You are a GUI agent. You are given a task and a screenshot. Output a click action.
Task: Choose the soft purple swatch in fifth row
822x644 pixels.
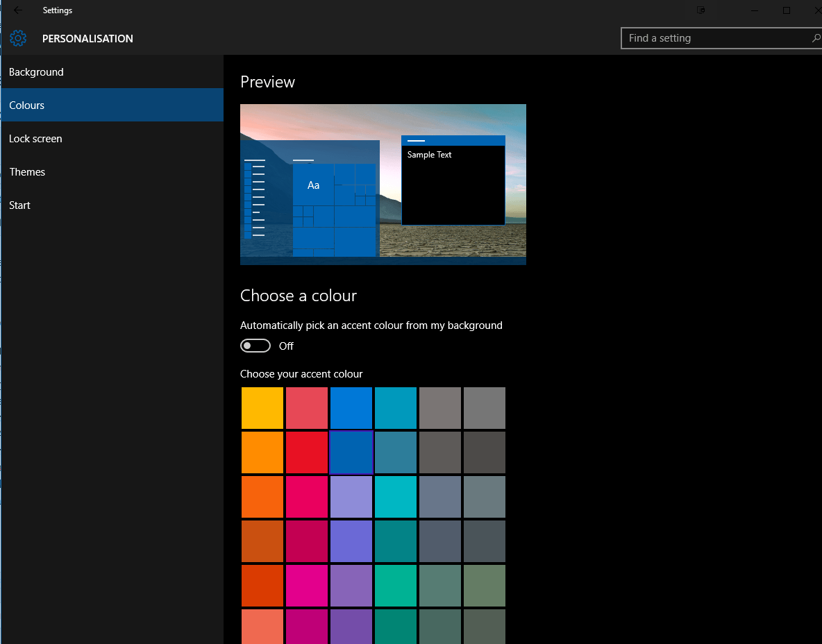[351, 586]
